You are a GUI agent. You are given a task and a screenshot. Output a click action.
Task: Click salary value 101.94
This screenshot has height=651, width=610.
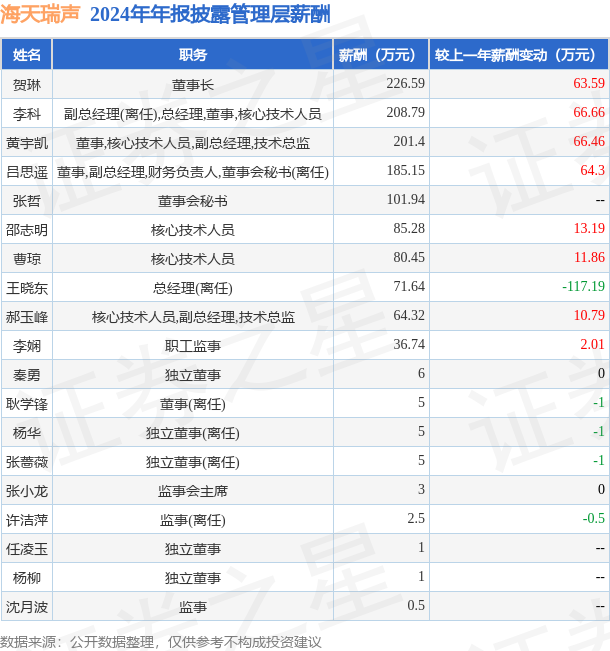coord(405,199)
